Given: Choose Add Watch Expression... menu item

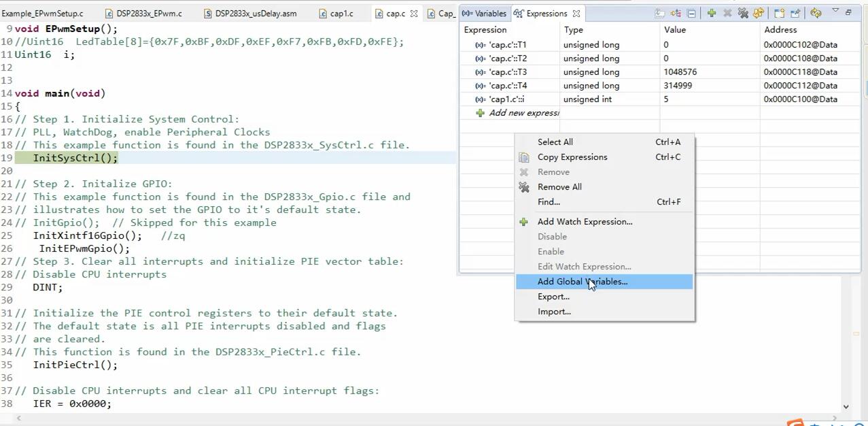Looking at the screenshot, I should point(605,222).
